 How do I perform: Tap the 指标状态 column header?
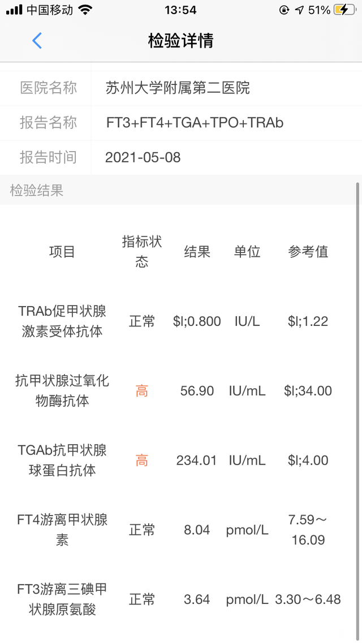pyautogui.click(x=142, y=252)
